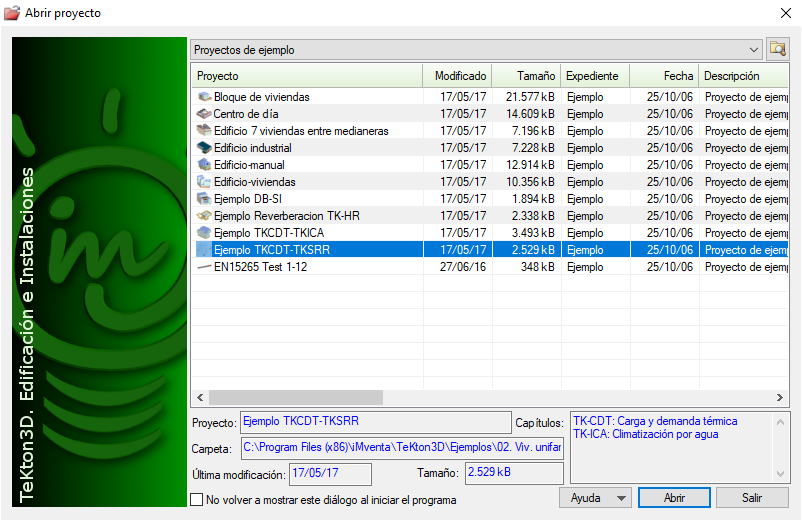Click the Abrir proyecto folder title icon
The width and height of the screenshot is (802, 521).
[x=12, y=13]
